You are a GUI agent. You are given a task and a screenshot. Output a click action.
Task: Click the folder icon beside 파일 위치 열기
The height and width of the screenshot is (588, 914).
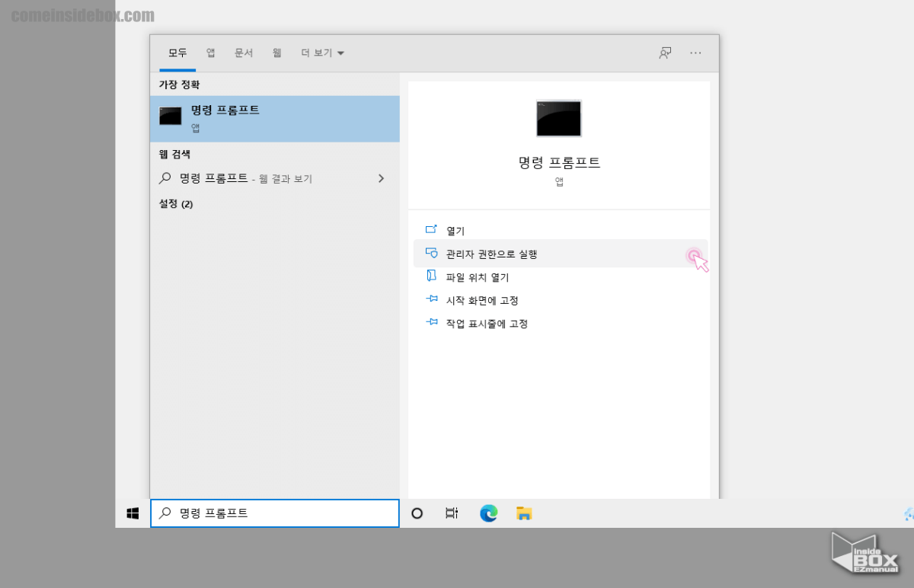[x=431, y=276]
